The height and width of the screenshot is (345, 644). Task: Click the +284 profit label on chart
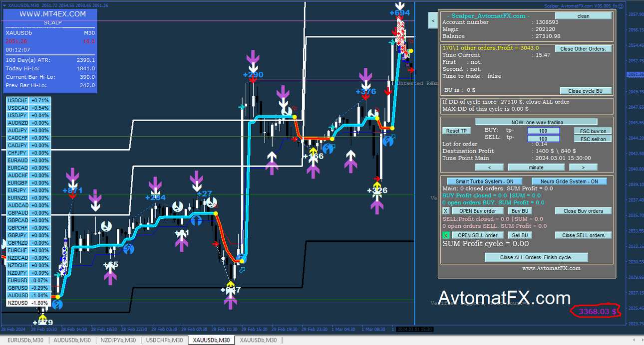(x=155, y=197)
